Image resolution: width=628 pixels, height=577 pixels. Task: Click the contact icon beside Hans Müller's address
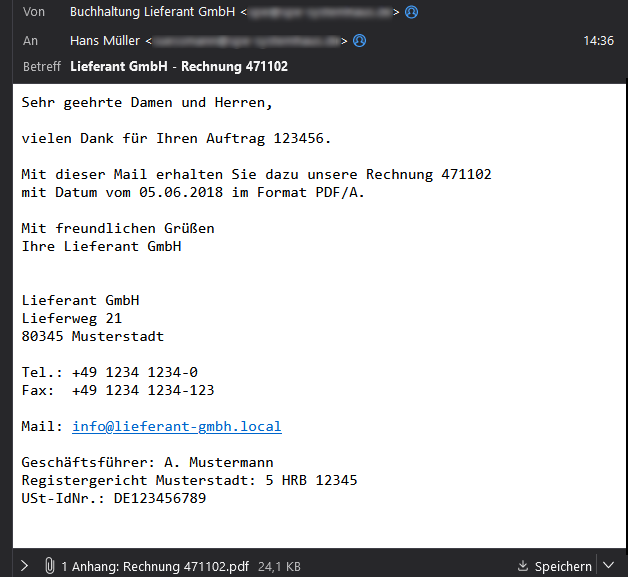point(360,41)
